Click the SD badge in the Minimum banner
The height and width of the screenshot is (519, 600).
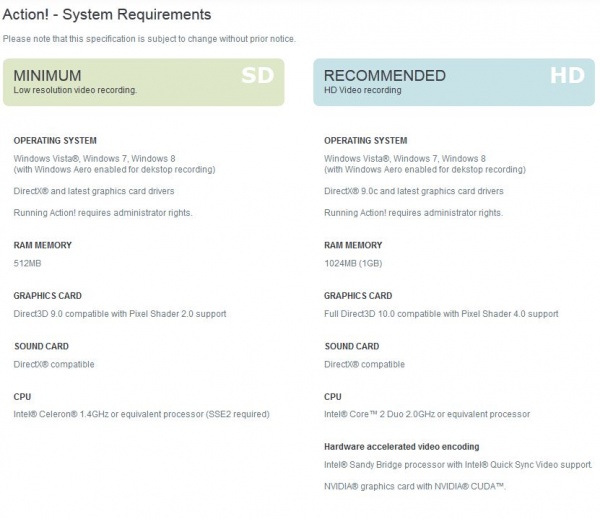(257, 76)
